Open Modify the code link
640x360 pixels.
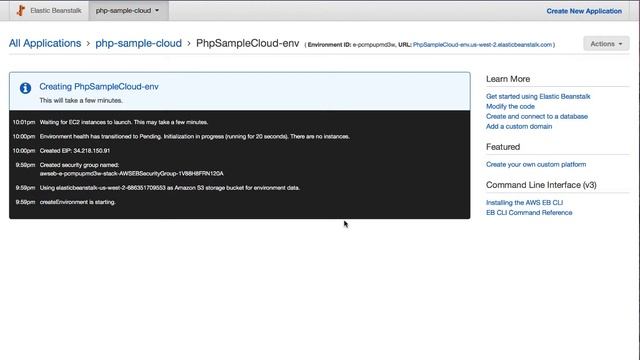pos(510,106)
